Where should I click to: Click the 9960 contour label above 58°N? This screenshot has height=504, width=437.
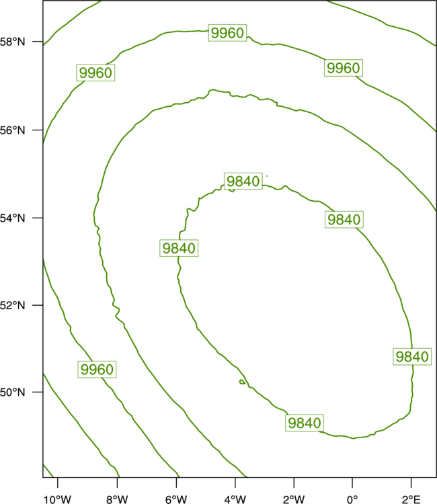(x=227, y=33)
